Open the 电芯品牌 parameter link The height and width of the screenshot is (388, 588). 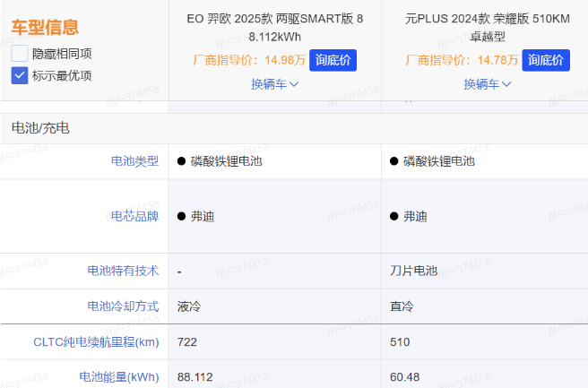tap(134, 216)
